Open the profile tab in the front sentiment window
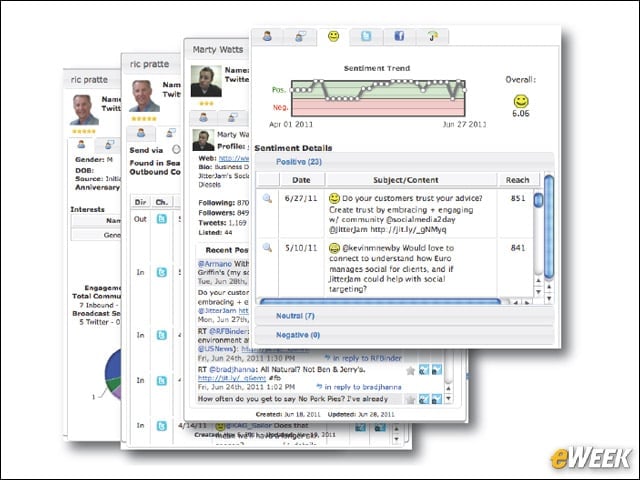The image size is (640, 480). pyautogui.click(x=267, y=36)
